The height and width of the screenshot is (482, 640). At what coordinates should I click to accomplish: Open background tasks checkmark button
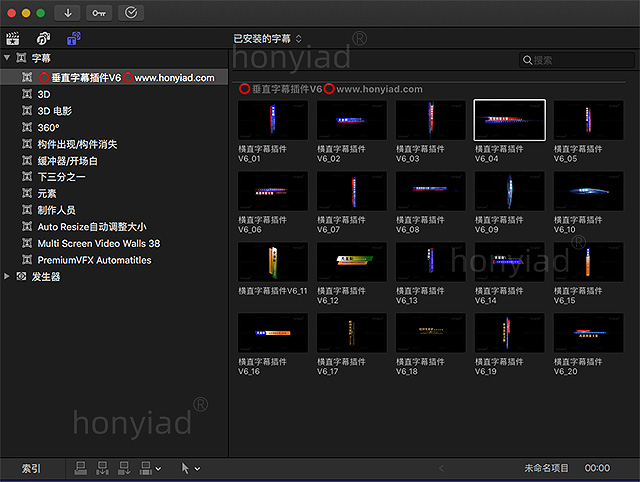point(131,13)
